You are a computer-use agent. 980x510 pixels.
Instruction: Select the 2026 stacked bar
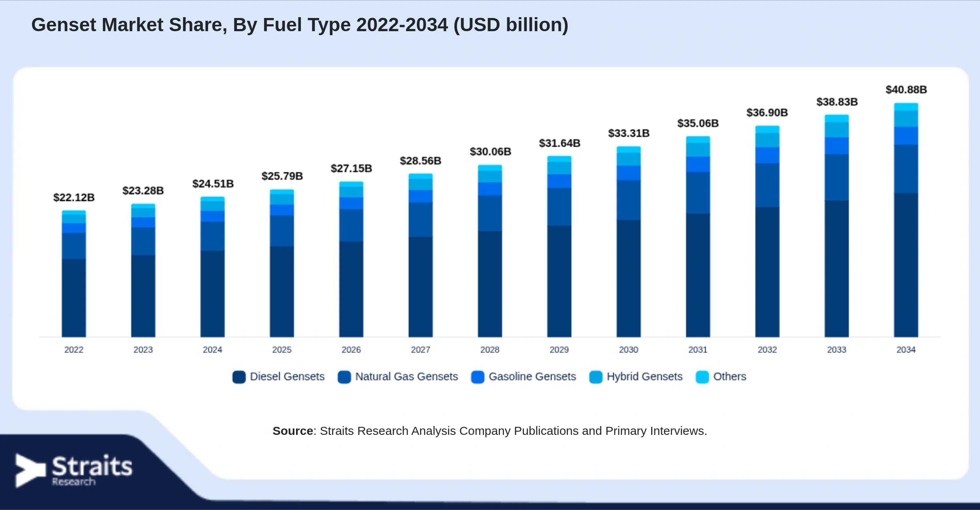click(x=351, y=259)
